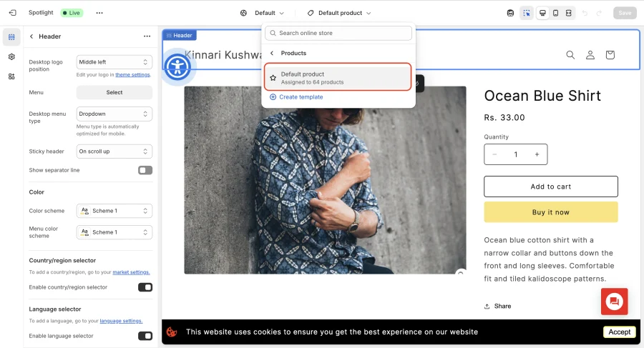Open the Default market dropdown in top bar
Viewport: 644px width, 348px height.
[269, 13]
